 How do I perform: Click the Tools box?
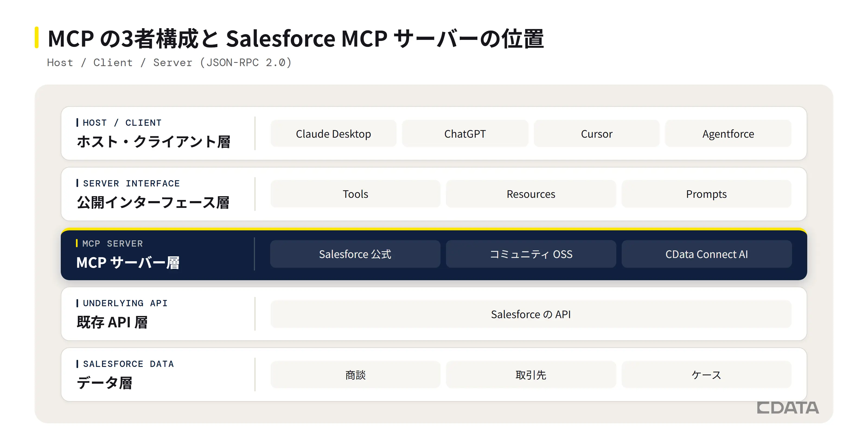point(355,194)
